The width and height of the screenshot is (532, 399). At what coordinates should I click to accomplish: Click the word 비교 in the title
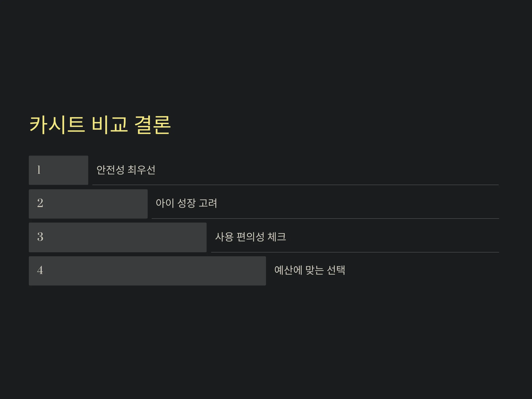[x=110, y=125]
